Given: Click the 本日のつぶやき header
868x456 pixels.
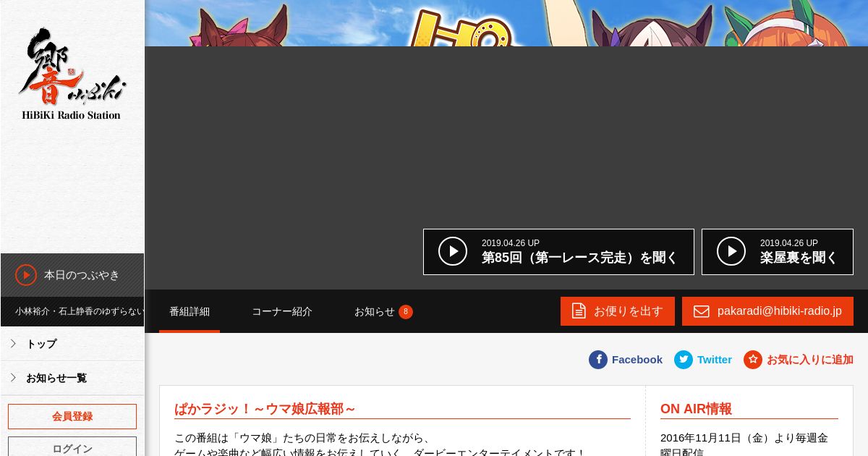Looking at the screenshot, I should pos(72,275).
